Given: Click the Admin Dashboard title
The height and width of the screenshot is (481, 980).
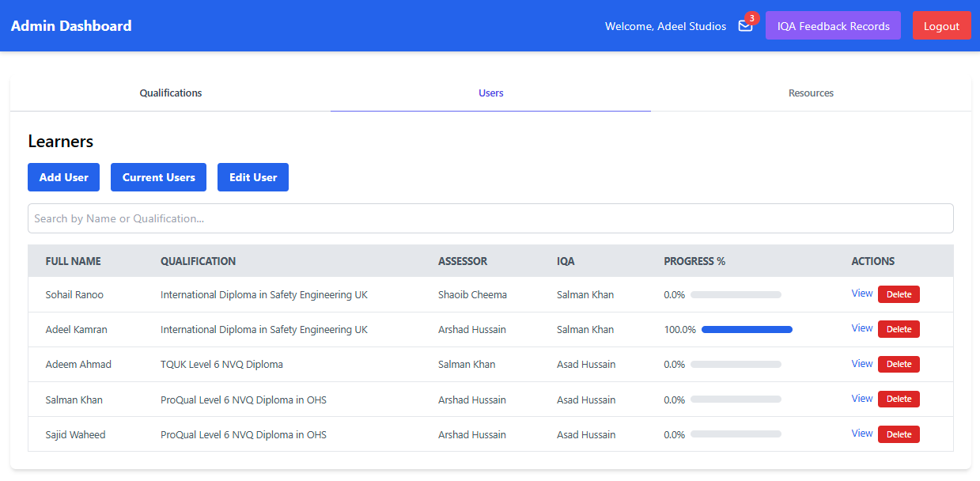Looking at the screenshot, I should click(x=71, y=26).
